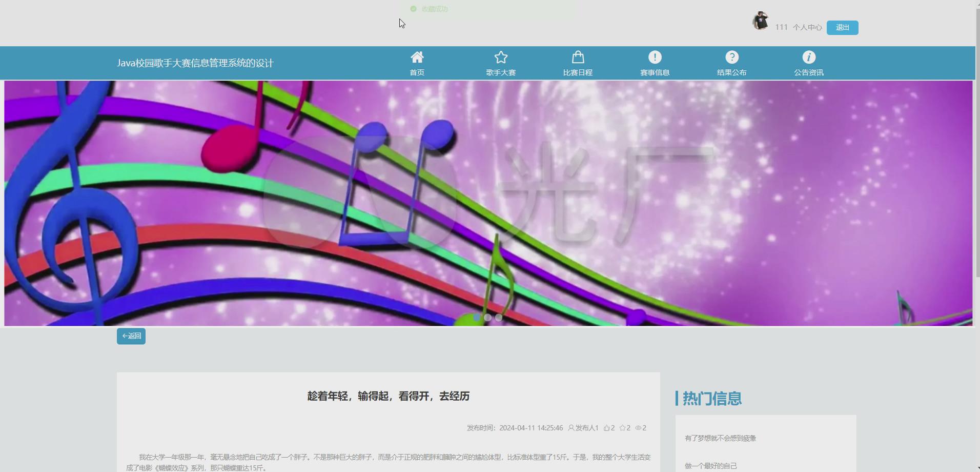Click the music notes banner image
The height and width of the screenshot is (472, 980).
(488, 203)
